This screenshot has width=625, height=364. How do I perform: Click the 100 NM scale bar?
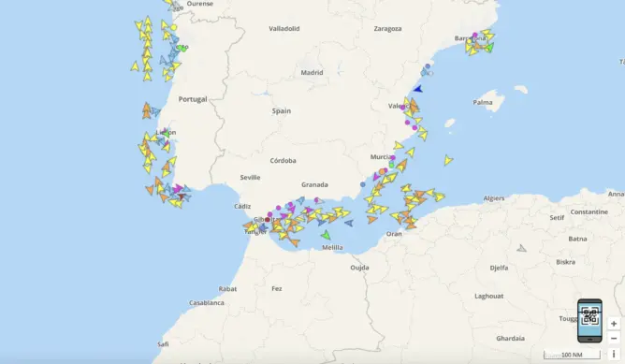[x=572, y=355]
